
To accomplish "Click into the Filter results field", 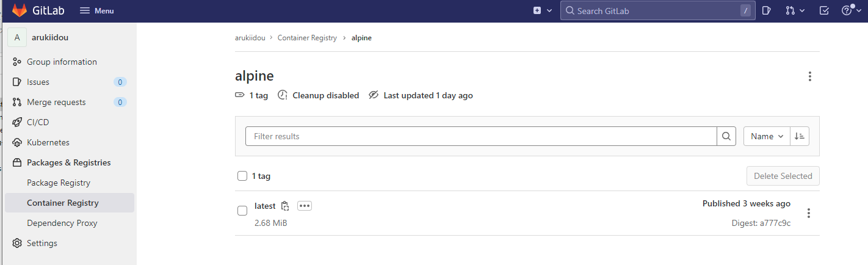I will pyautogui.click(x=481, y=136).
